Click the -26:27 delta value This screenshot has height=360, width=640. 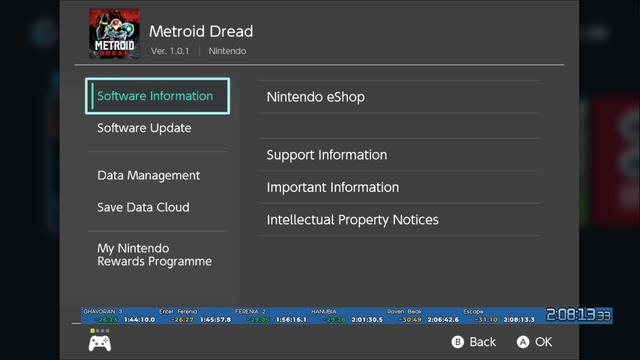pyautogui.click(x=182, y=320)
